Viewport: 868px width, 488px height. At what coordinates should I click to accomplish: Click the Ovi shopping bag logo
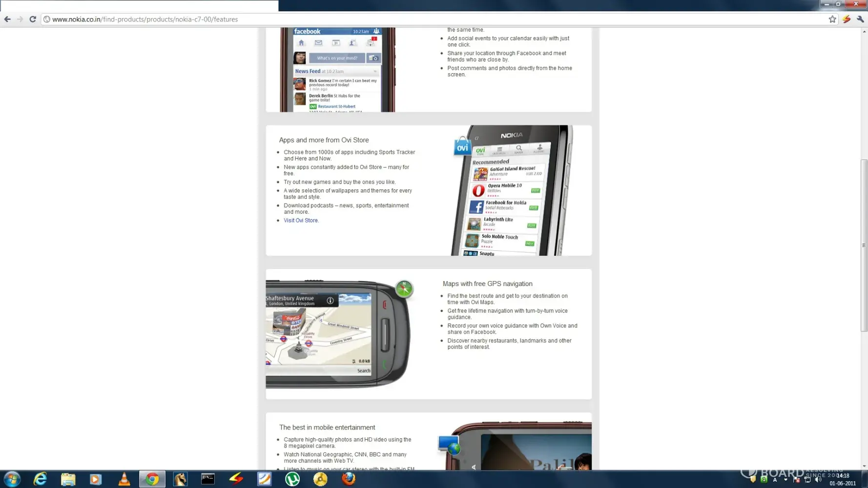pyautogui.click(x=462, y=146)
